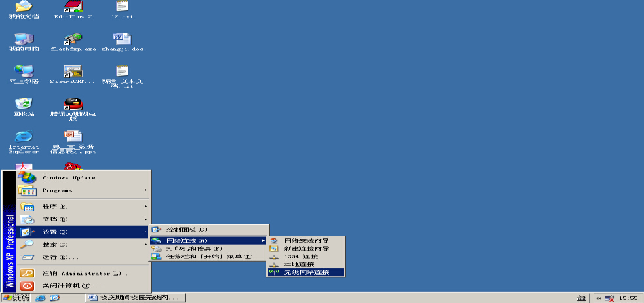Screen dimensions: 644x303
Task: Click the 我的电脑 desktop icon
Action: coord(24,40)
